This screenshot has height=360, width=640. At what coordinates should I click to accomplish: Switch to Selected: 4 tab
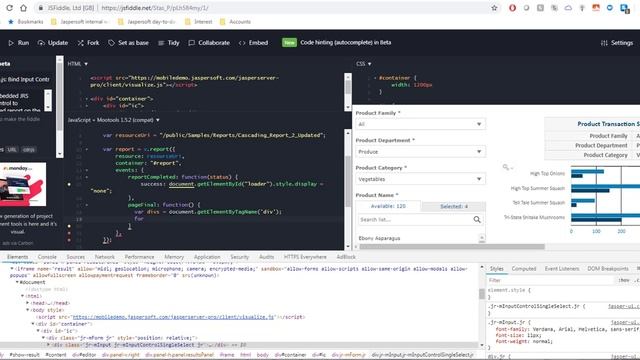pos(454,207)
